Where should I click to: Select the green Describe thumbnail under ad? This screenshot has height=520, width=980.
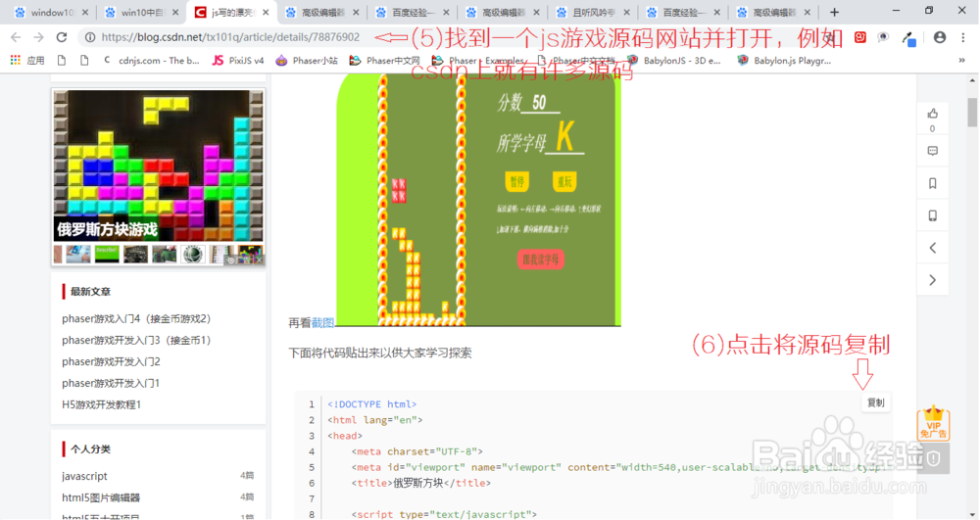(x=107, y=254)
